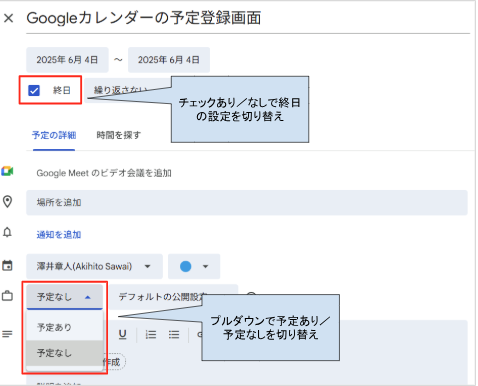Close the event editor with X icon
Screen dimensions: 478x386
pyautogui.click(x=9, y=18)
